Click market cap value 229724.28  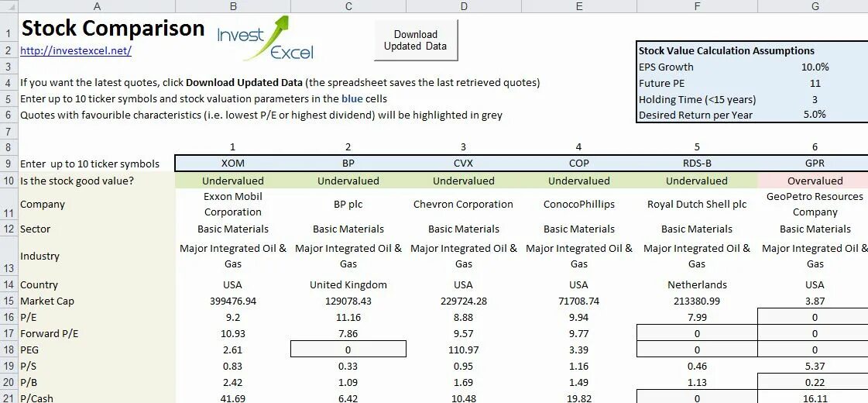click(x=464, y=301)
